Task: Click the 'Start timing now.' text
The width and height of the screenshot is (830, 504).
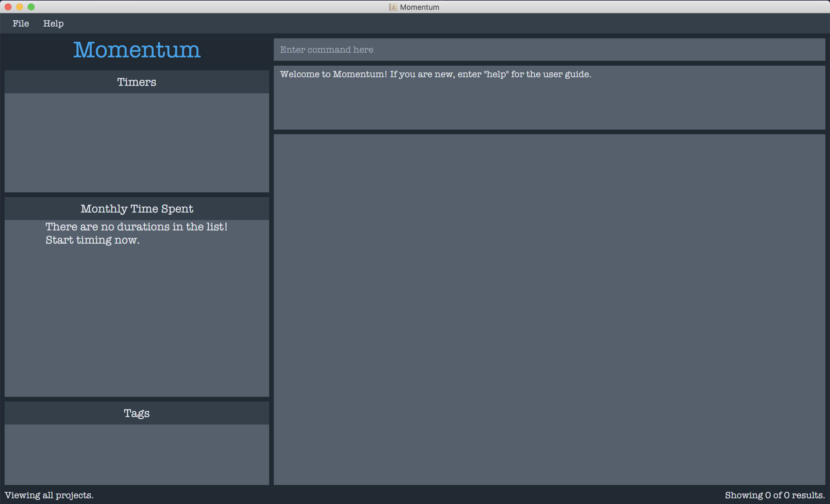Action: coord(93,240)
